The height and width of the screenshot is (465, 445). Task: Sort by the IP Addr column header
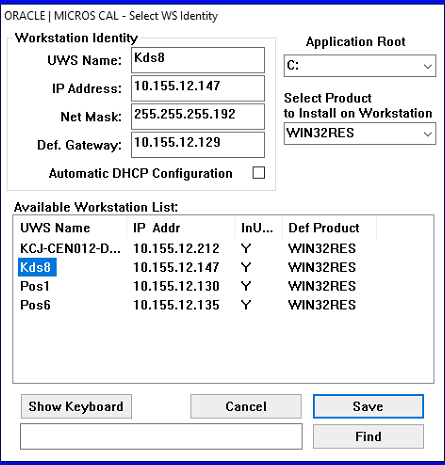(181, 228)
